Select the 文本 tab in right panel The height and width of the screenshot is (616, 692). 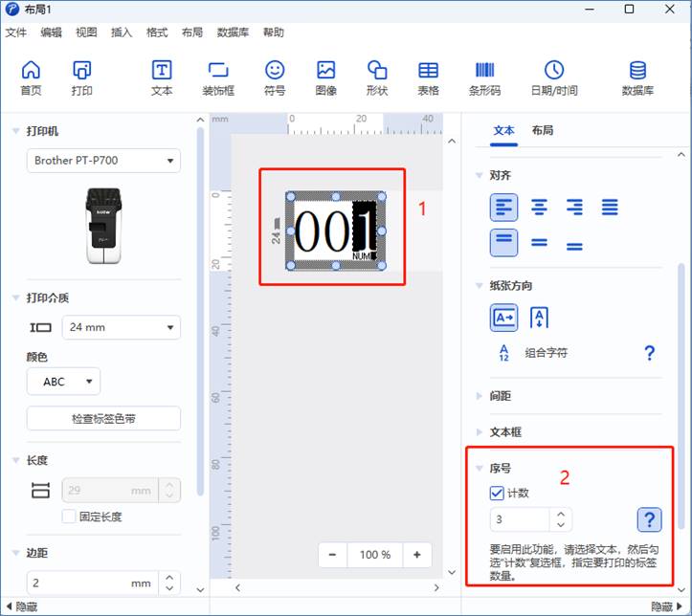[504, 130]
